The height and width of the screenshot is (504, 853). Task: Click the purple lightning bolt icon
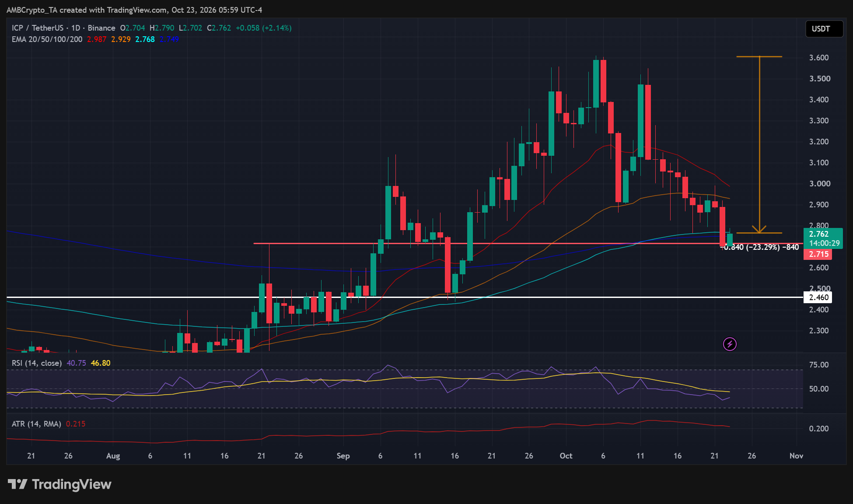pyautogui.click(x=730, y=344)
